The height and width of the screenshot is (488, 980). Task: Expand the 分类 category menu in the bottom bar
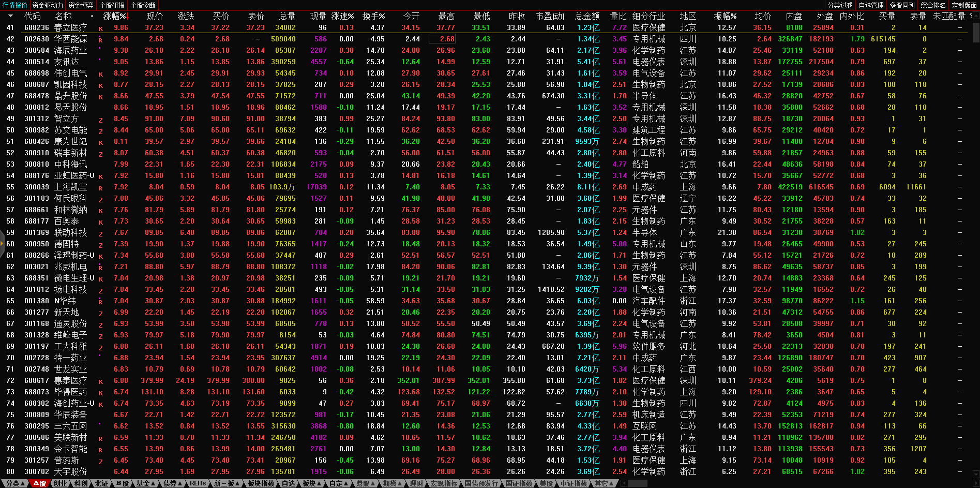[14, 483]
